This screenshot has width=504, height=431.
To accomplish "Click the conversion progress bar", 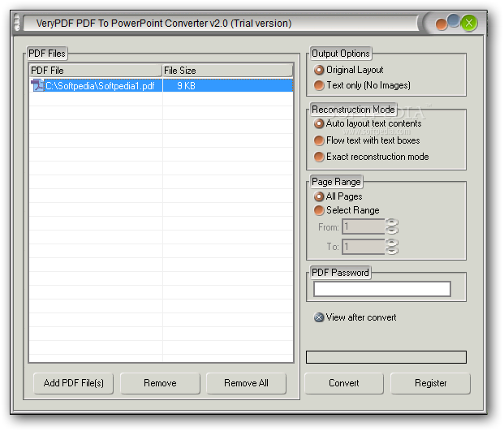I will click(x=386, y=357).
